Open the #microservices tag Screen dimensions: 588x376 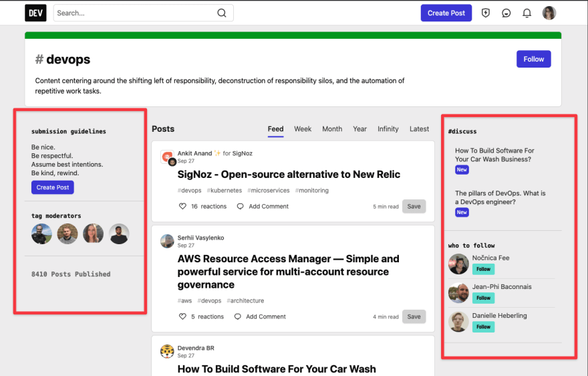coord(269,191)
